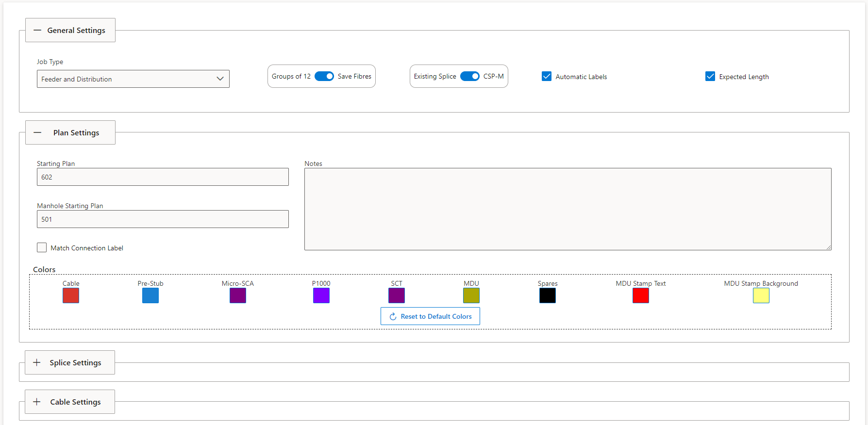The width and height of the screenshot is (868, 425).
Task: Expand the Splice Settings section
Action: (70, 362)
